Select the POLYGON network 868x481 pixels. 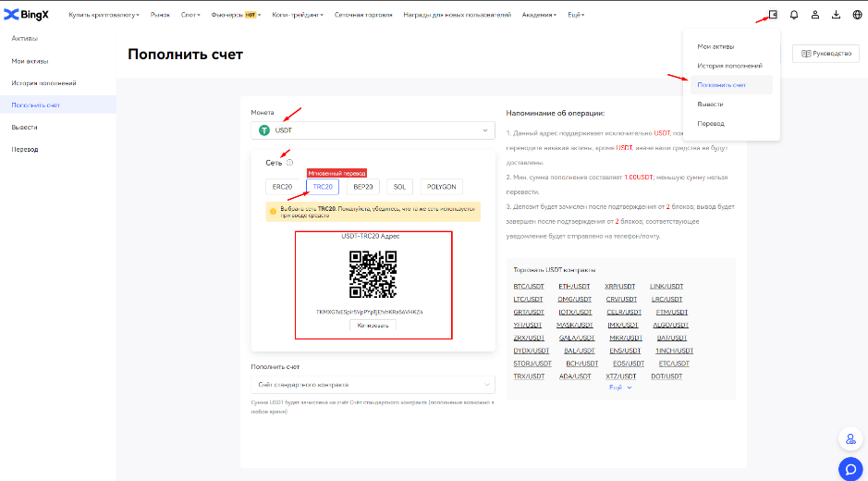tap(442, 187)
